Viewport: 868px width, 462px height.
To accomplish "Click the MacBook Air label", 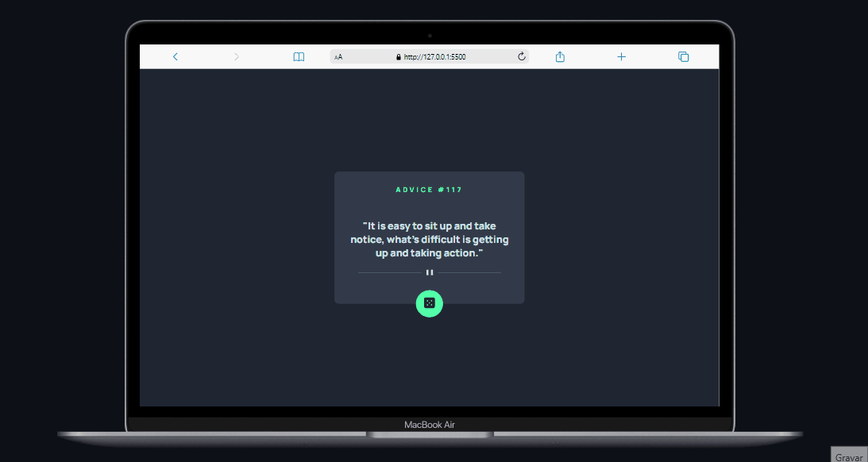I will [x=429, y=425].
